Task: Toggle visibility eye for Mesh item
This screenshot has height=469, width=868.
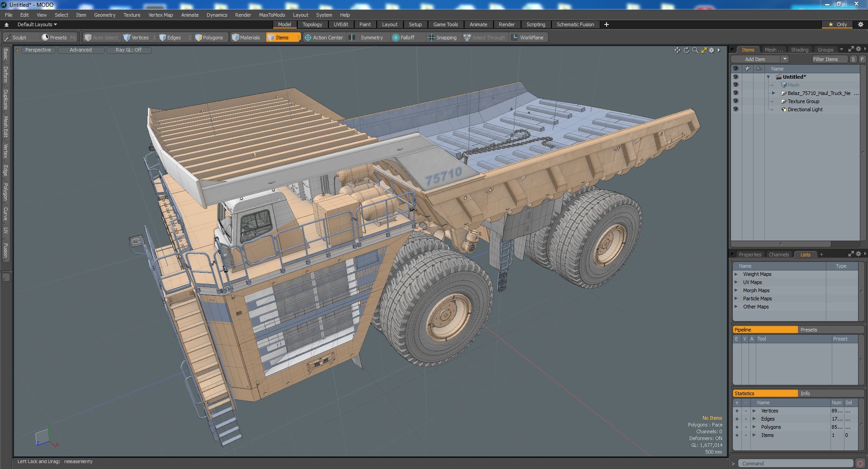Action: pyautogui.click(x=735, y=85)
